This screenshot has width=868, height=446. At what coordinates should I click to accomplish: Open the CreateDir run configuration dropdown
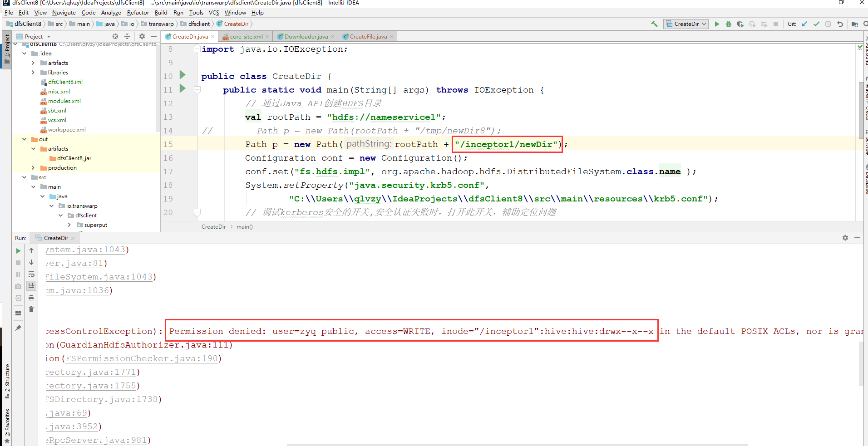(686, 24)
